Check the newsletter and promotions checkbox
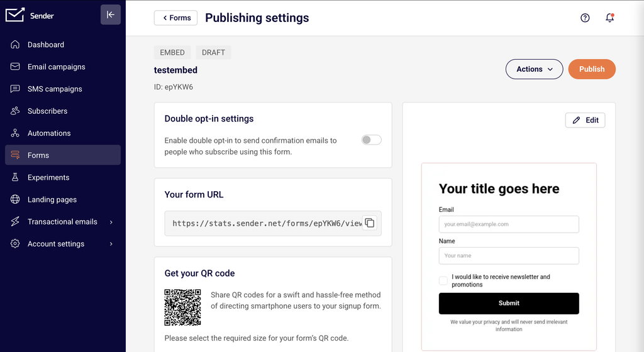Screen dimensions: 644x352 [443, 280]
